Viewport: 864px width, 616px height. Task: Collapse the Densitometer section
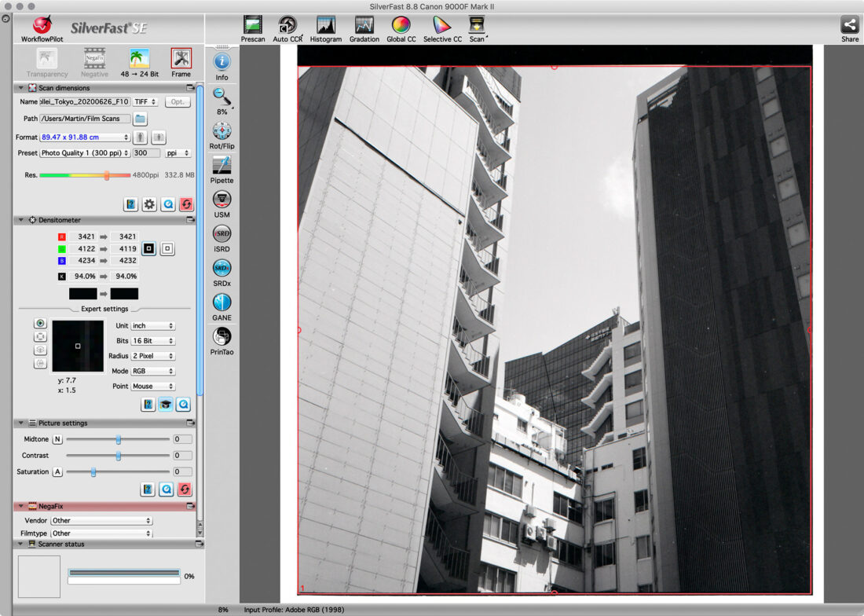(20, 220)
